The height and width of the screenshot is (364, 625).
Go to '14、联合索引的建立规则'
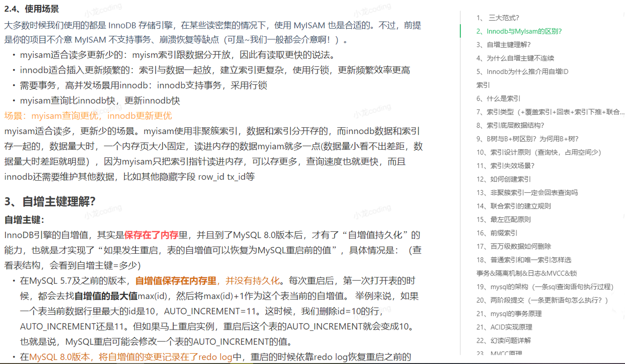pos(513,206)
